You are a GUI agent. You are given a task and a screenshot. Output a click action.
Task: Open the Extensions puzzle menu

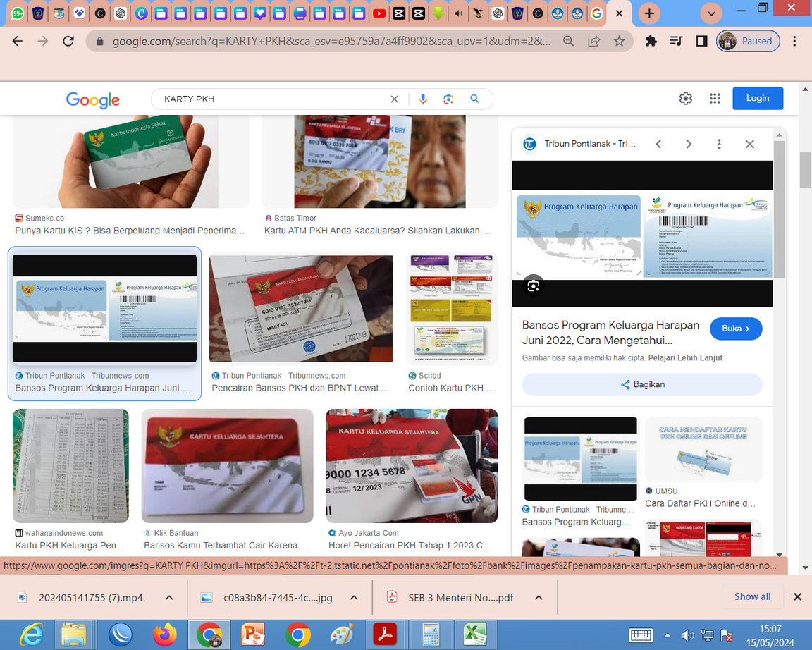(x=651, y=41)
